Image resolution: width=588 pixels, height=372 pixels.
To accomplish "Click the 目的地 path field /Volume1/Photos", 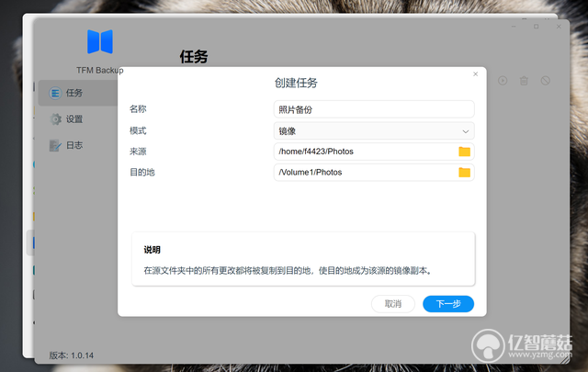I will (374, 172).
